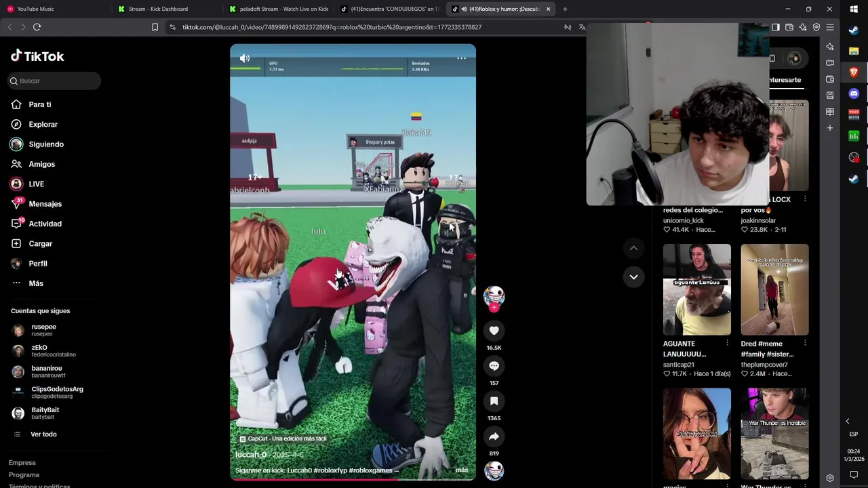This screenshot has width=868, height=488.
Task: Open the video three-dot options menu
Action: point(461,58)
